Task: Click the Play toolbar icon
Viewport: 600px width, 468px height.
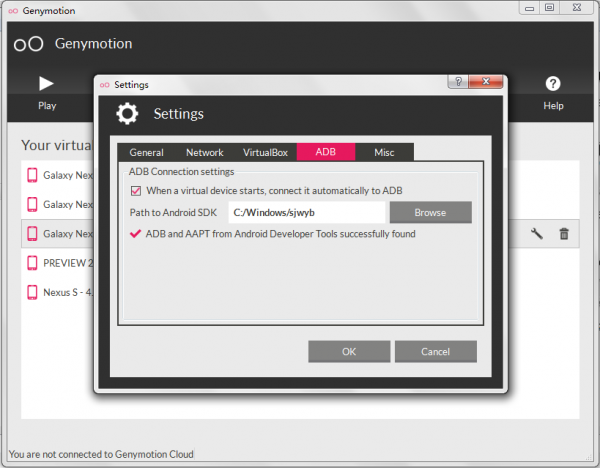Action: (x=46, y=84)
